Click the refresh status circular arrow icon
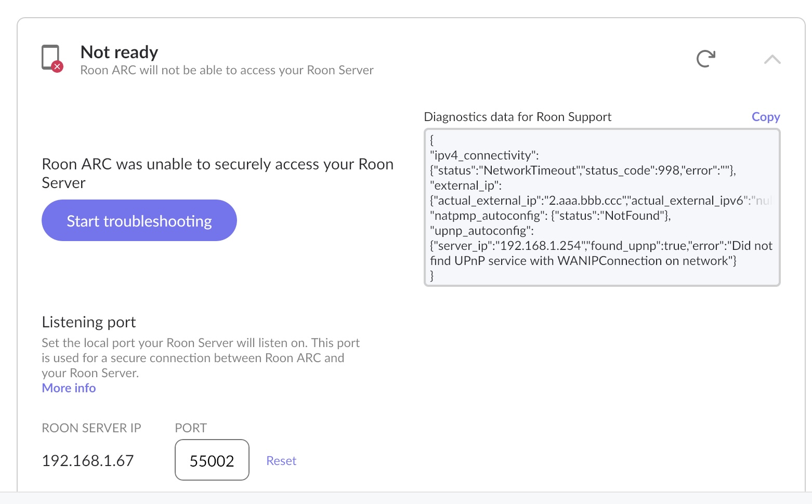 706,59
